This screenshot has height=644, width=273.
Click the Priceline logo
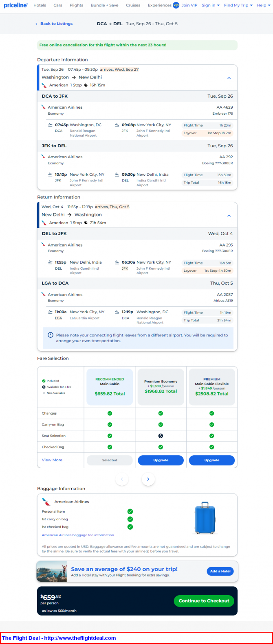tap(16, 5)
